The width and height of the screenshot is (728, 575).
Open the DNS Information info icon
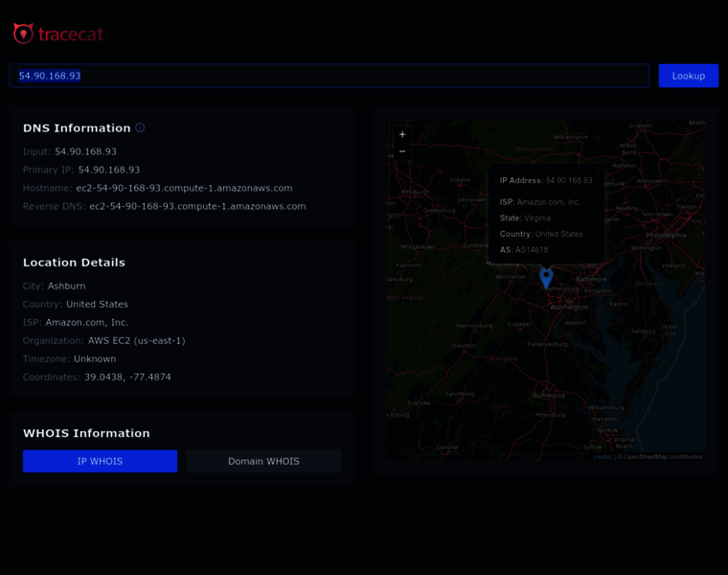[140, 127]
